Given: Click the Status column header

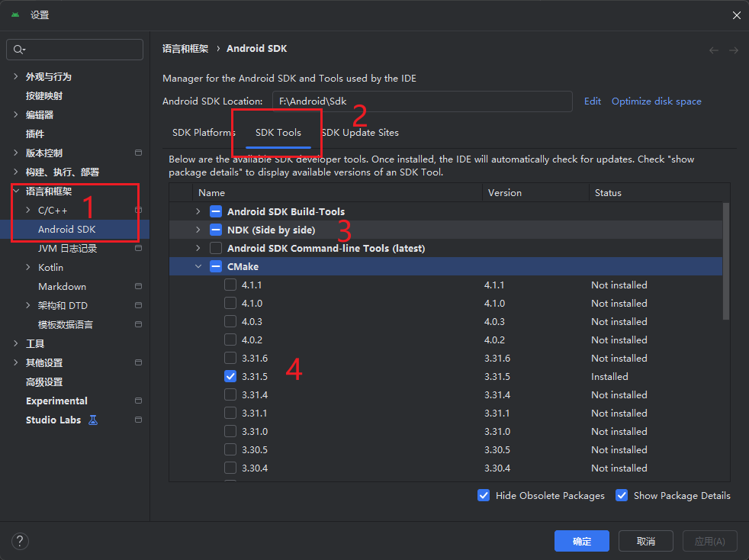Looking at the screenshot, I should (x=660, y=192).
